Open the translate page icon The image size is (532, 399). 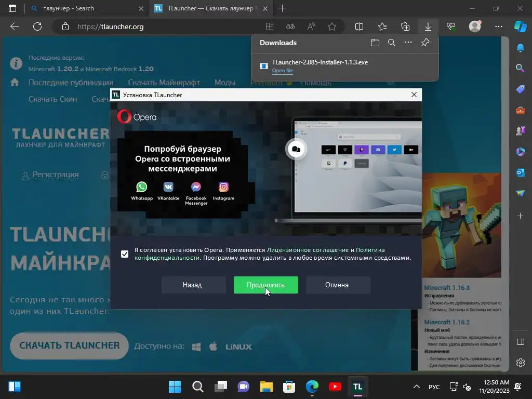(290, 26)
